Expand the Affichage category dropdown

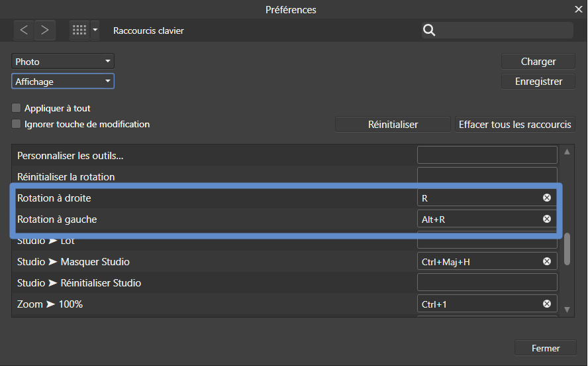click(x=63, y=82)
